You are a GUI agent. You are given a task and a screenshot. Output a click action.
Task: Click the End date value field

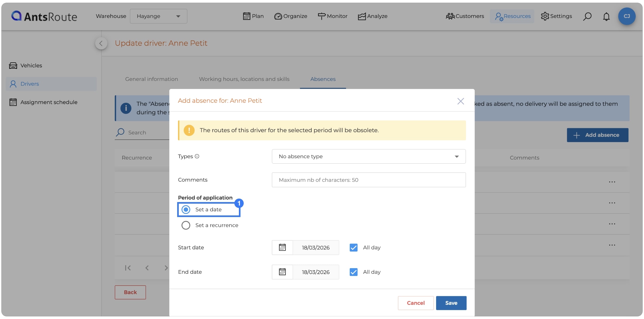click(316, 272)
